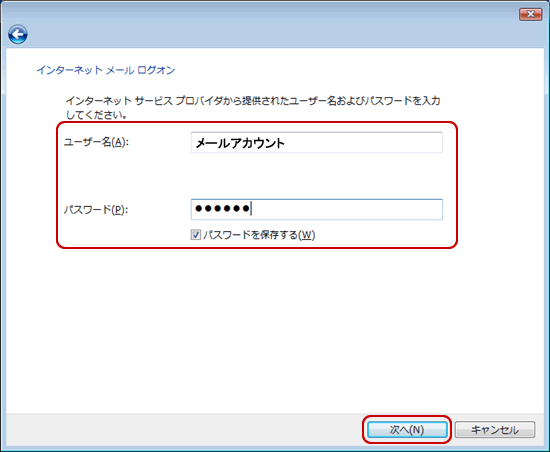The image size is (550, 452).
Task: Click the キャンセル button
Action: pyautogui.click(x=495, y=430)
